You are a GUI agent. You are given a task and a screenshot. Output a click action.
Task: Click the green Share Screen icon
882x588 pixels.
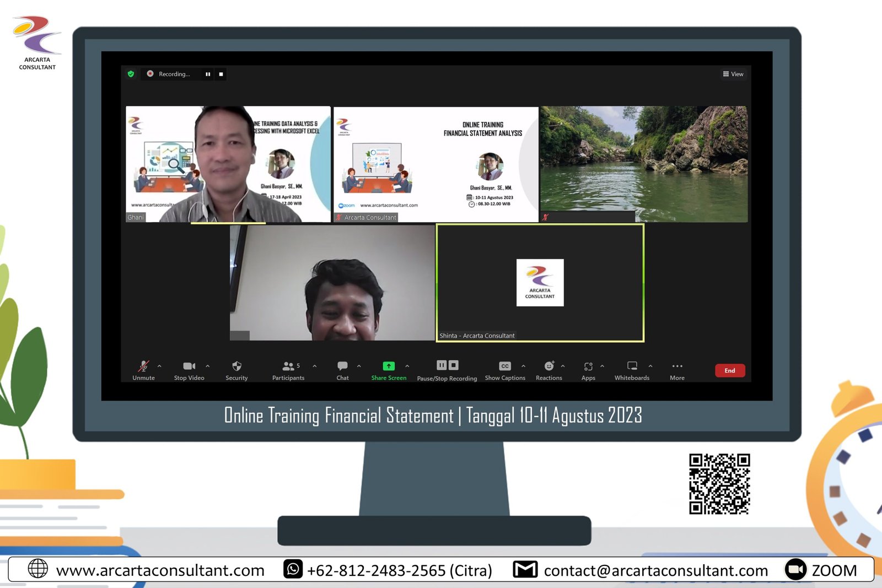[x=389, y=366]
